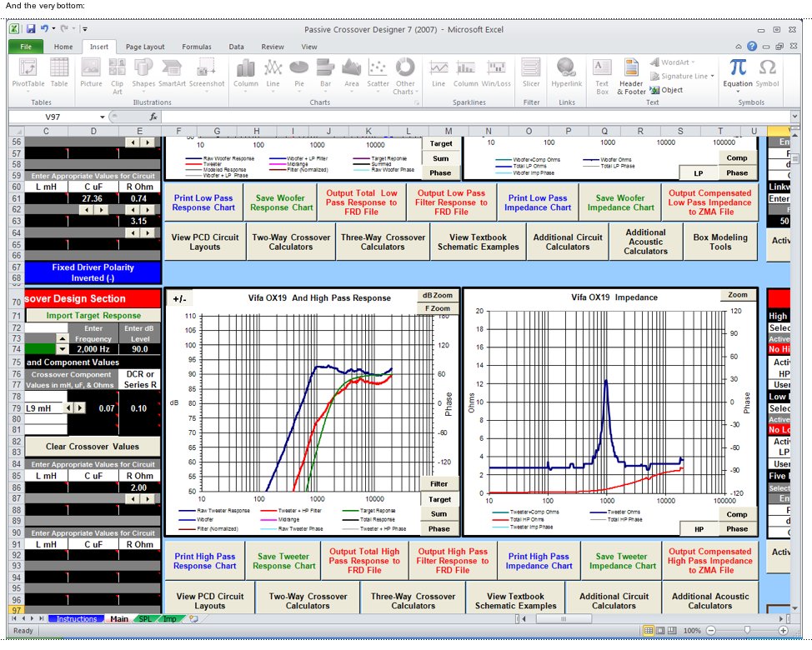Toggle the Fixed Driver Polarity Inverted button
Image resolution: width=812 pixels, height=650 pixels.
[x=93, y=272]
